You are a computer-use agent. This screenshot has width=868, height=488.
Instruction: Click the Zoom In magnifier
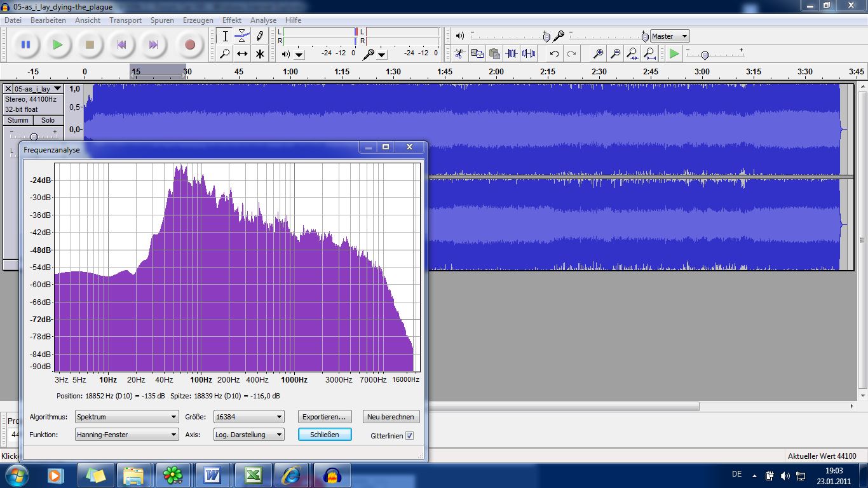tap(598, 54)
